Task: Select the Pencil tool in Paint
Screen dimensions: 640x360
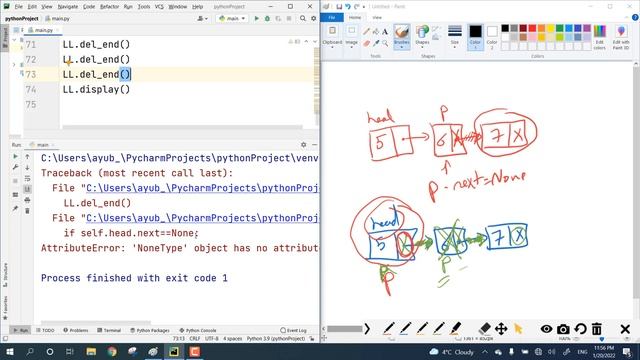Action: pos(367,31)
